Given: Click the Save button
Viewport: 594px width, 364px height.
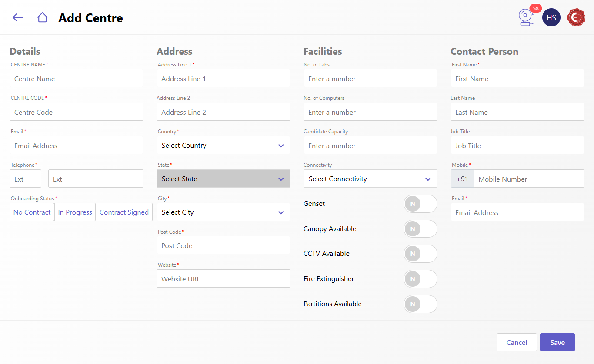Looking at the screenshot, I should point(557,342).
